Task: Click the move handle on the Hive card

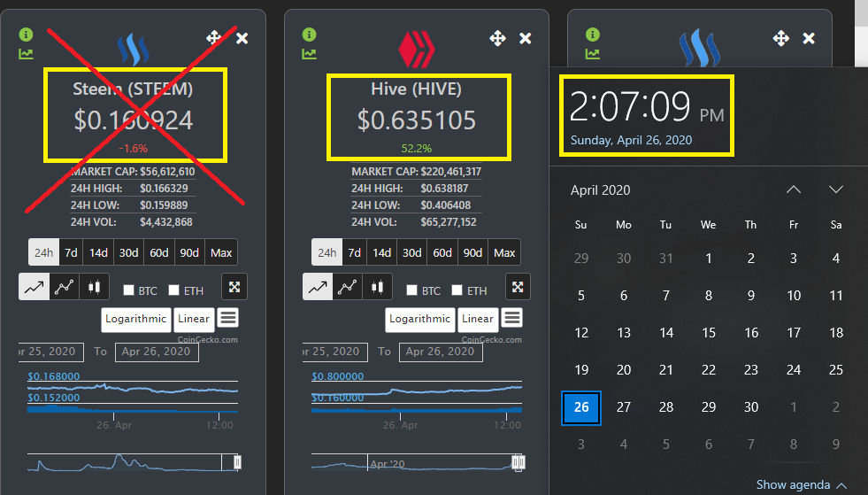Action: (x=497, y=38)
